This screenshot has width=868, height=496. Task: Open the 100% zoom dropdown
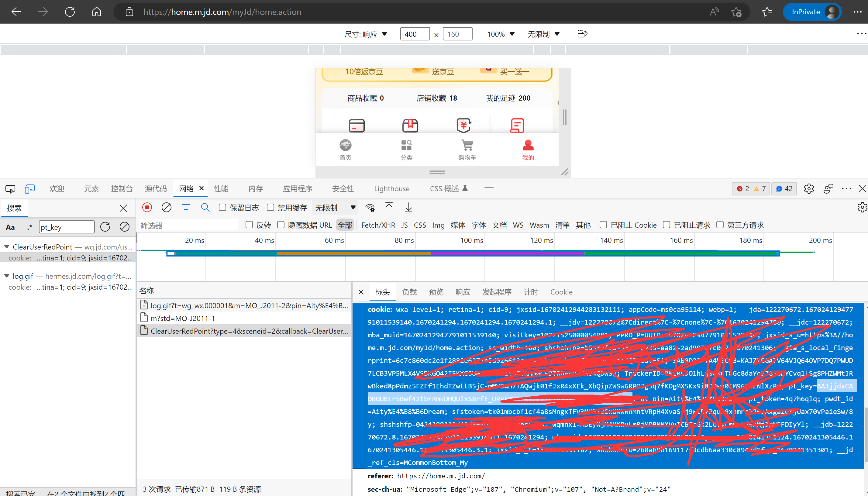tap(501, 34)
